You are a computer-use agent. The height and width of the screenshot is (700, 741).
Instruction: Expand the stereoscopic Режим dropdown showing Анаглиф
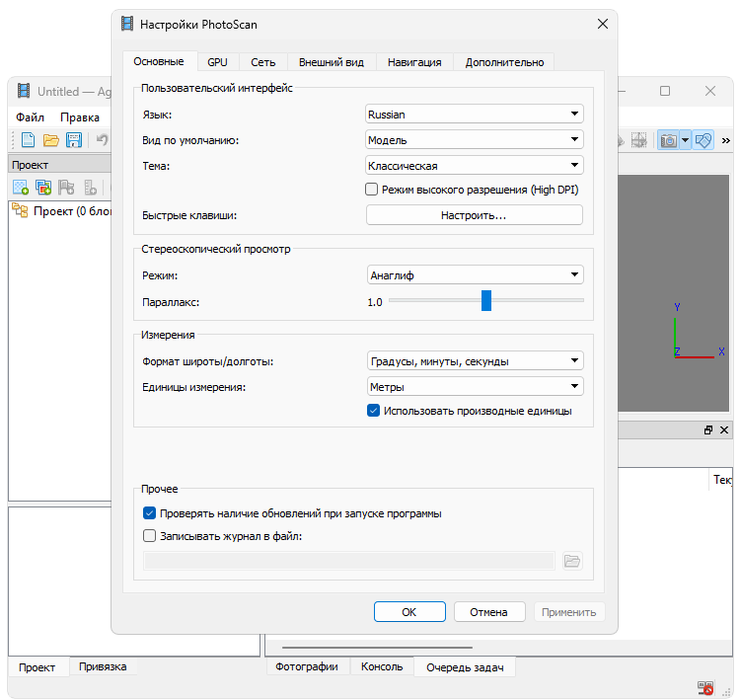pyautogui.click(x=474, y=275)
